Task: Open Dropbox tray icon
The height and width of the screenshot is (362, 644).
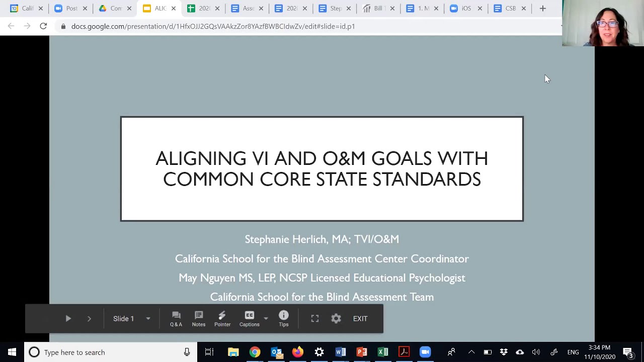Action: tap(504, 352)
